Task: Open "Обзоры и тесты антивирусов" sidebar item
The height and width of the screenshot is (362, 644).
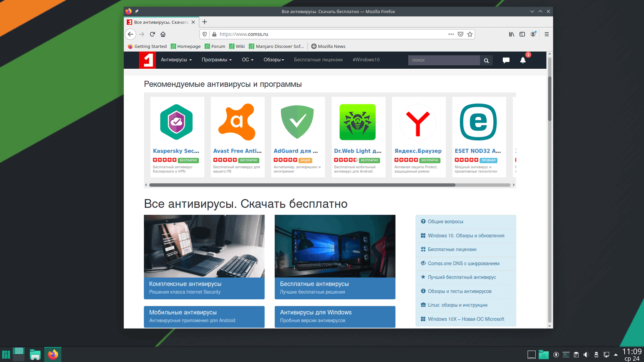Action: click(466, 291)
